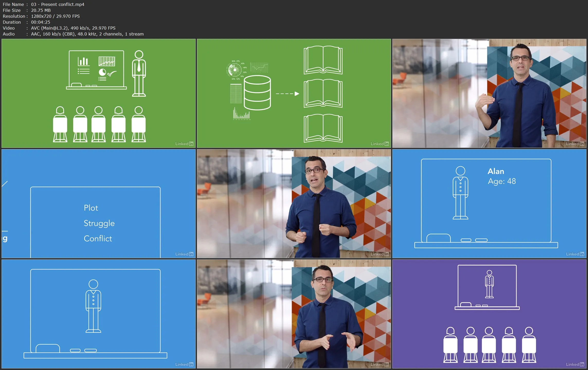Click the word 'Conflict' on the blue slide
The height and width of the screenshot is (370, 588).
click(98, 239)
